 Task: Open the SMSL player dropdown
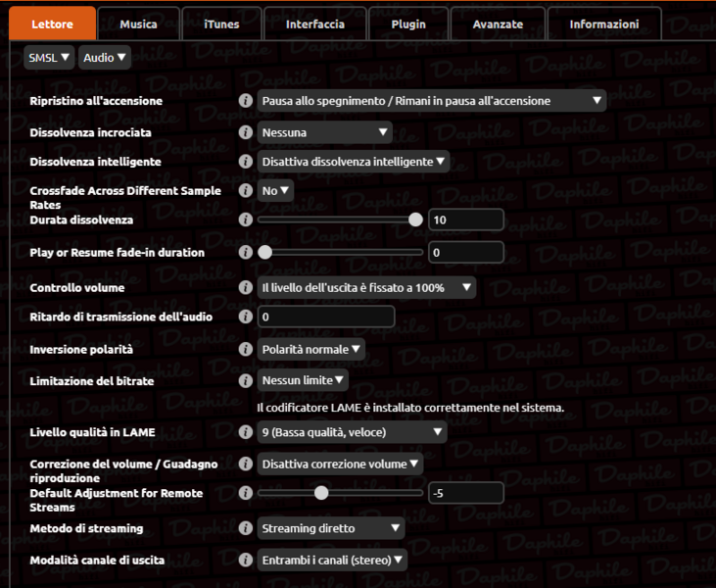[49, 58]
